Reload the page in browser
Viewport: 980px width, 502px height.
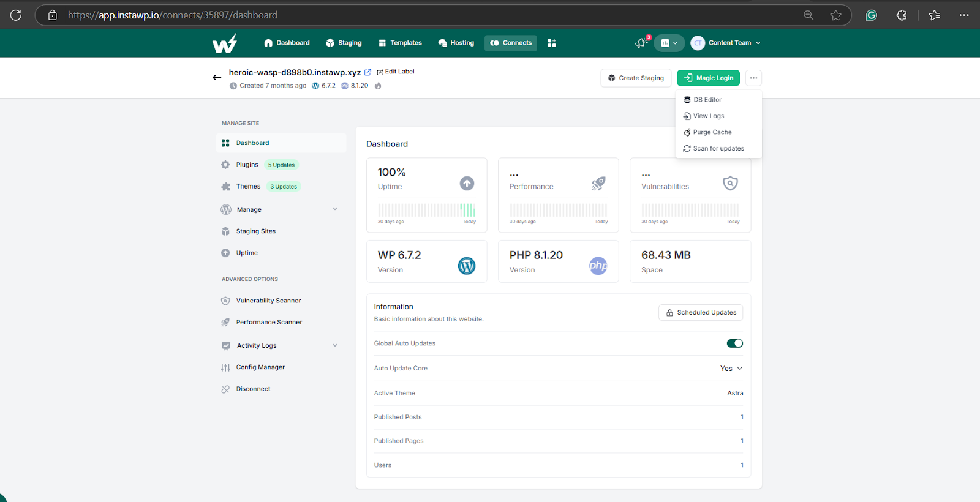pos(16,15)
